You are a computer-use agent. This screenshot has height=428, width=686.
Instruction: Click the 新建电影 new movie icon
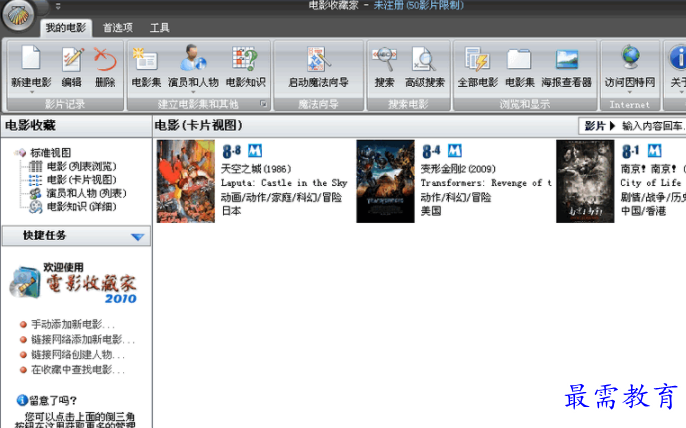pyautogui.click(x=31, y=58)
